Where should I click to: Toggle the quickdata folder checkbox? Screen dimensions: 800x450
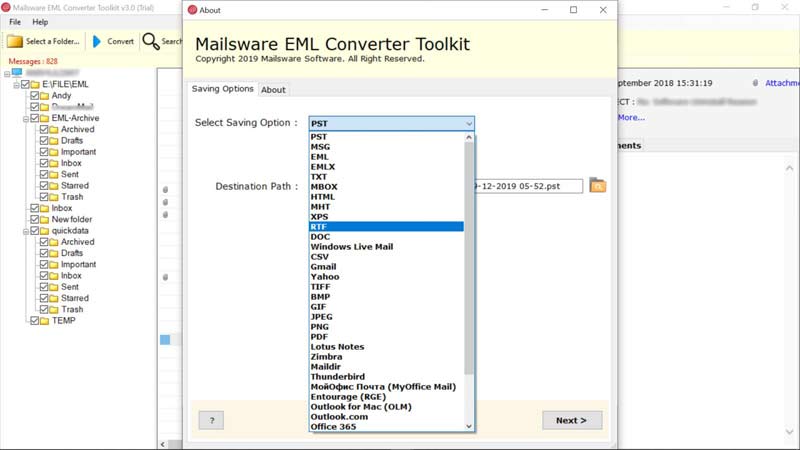click(x=35, y=231)
